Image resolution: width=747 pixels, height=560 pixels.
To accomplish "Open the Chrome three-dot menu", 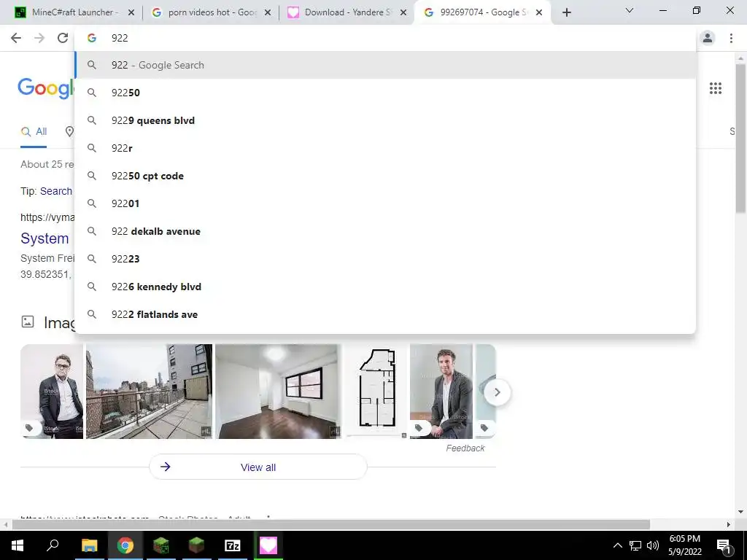I will pos(731,38).
